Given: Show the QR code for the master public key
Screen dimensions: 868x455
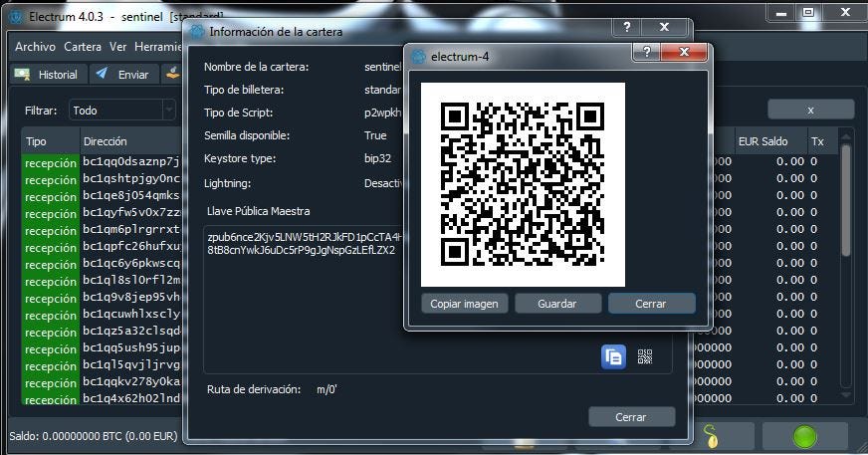Looking at the screenshot, I should click(x=645, y=356).
